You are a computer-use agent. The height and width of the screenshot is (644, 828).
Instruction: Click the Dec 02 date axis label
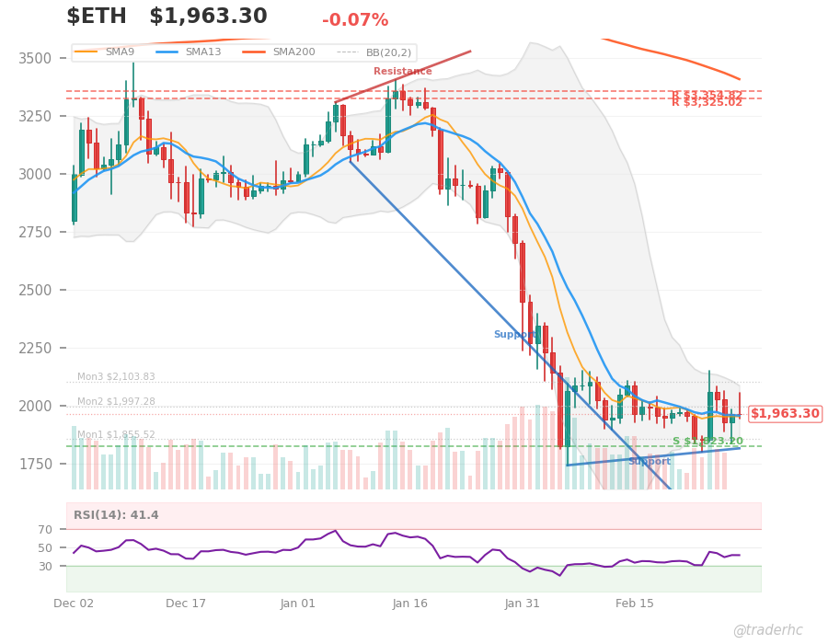[78, 604]
